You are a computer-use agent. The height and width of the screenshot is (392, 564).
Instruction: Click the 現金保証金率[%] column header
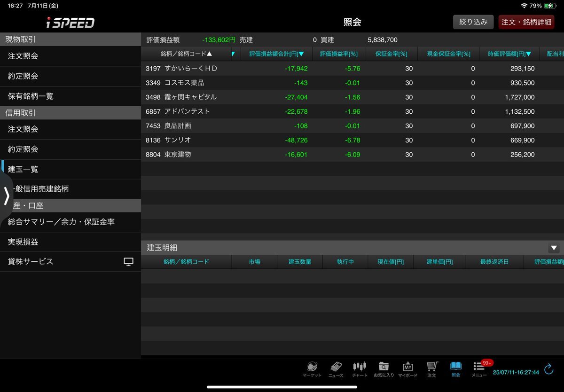[448, 54]
